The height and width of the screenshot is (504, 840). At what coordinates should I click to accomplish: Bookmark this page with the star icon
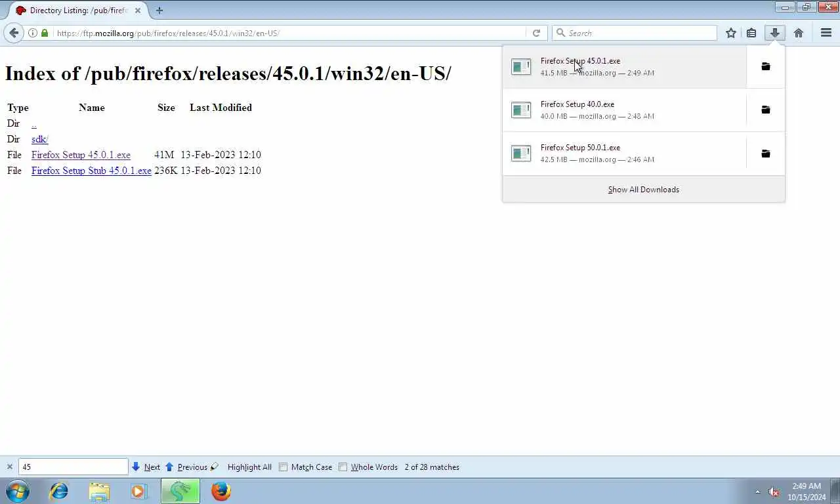tap(731, 33)
